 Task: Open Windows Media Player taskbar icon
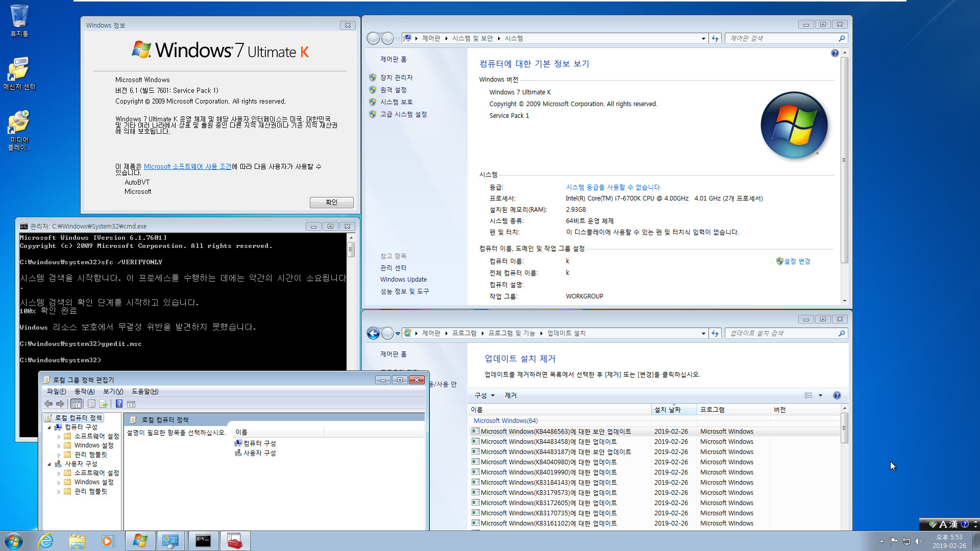click(108, 541)
